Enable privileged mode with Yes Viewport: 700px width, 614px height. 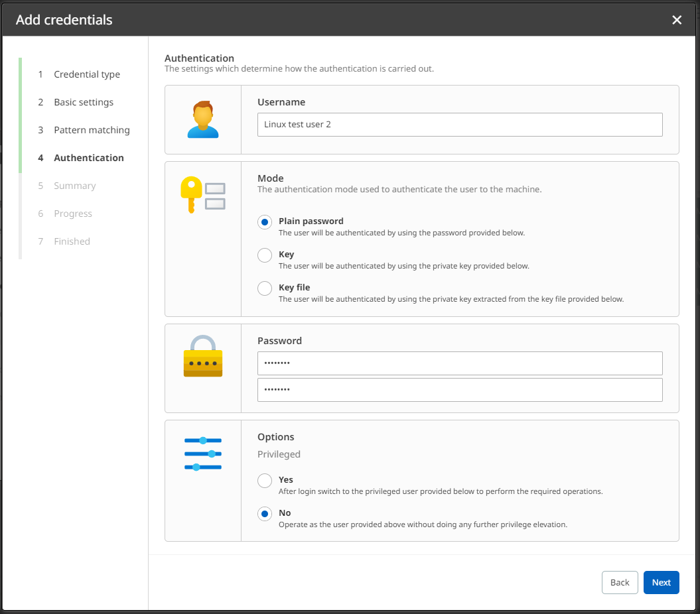[265, 481]
